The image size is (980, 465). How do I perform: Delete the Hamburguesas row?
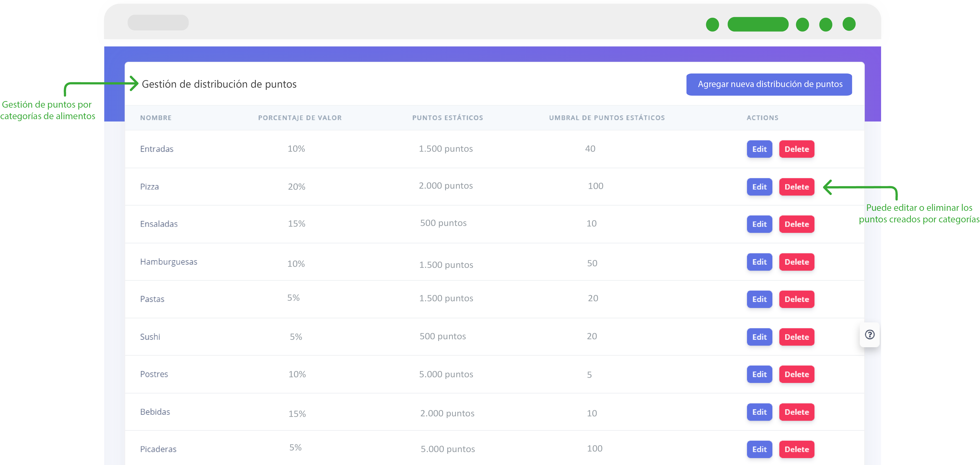tap(797, 262)
